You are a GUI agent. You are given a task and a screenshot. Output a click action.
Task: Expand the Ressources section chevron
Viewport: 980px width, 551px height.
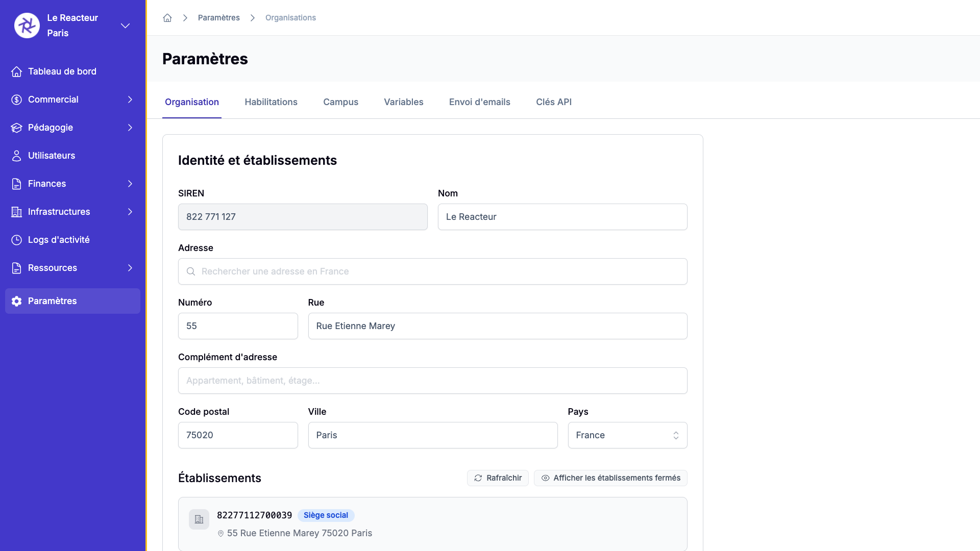click(130, 268)
